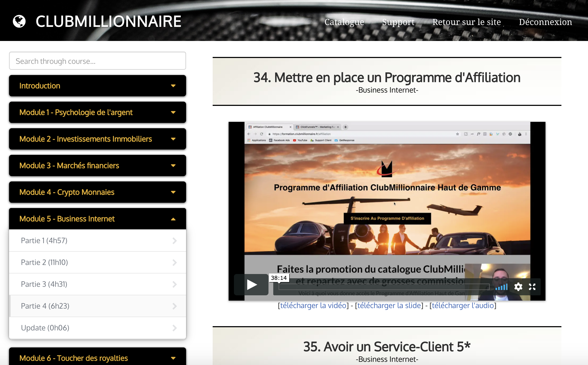Expand Module 4 - Crypto Monnaies

coord(97,192)
